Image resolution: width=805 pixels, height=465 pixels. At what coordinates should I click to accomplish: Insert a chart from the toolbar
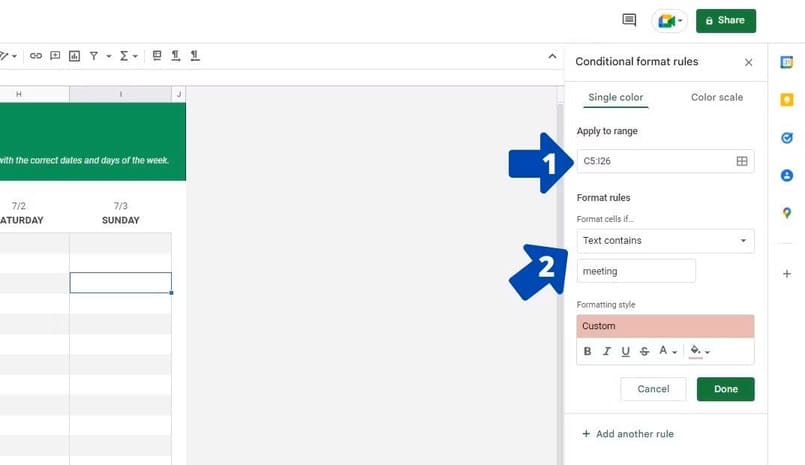[x=74, y=55]
